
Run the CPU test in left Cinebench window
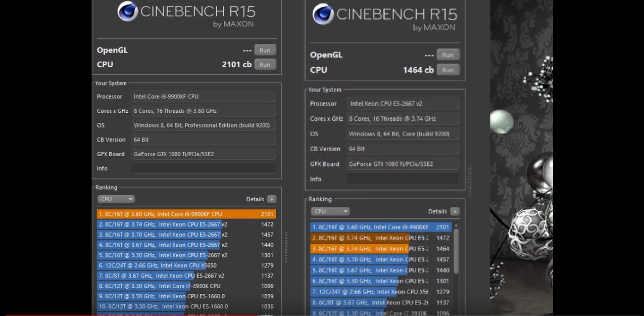(265, 64)
